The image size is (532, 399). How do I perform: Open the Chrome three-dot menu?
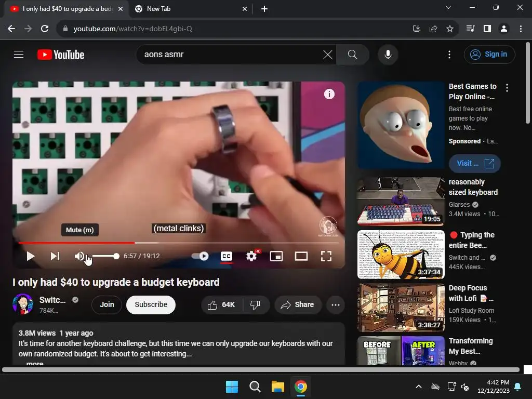click(x=521, y=29)
